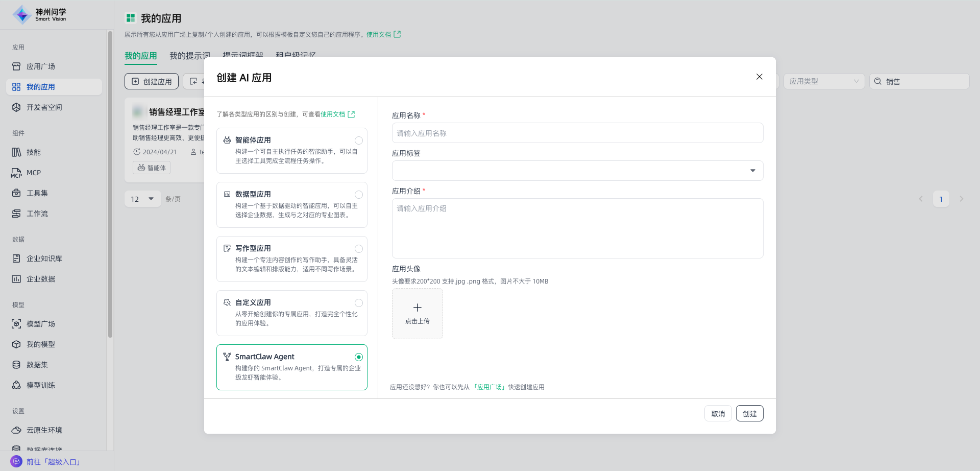Expand the 应用标签 dropdown
Screen dimensions: 980x471
tap(752, 171)
